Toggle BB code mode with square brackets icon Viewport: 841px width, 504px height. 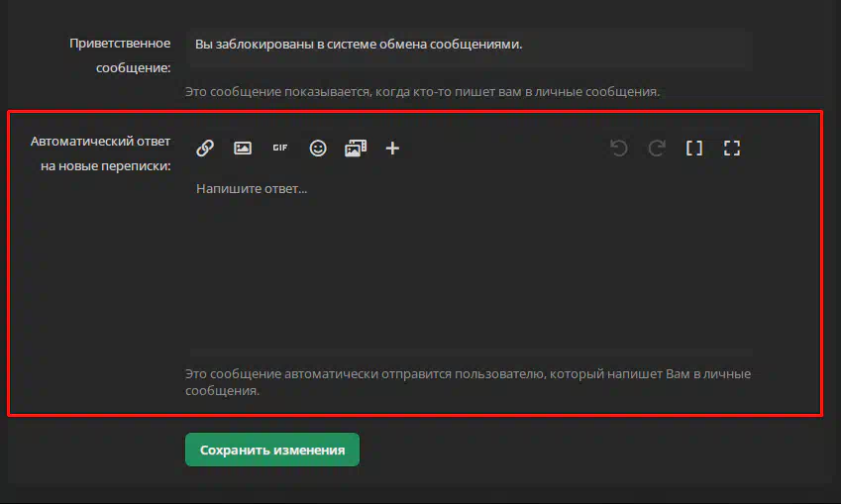pyautogui.click(x=694, y=149)
